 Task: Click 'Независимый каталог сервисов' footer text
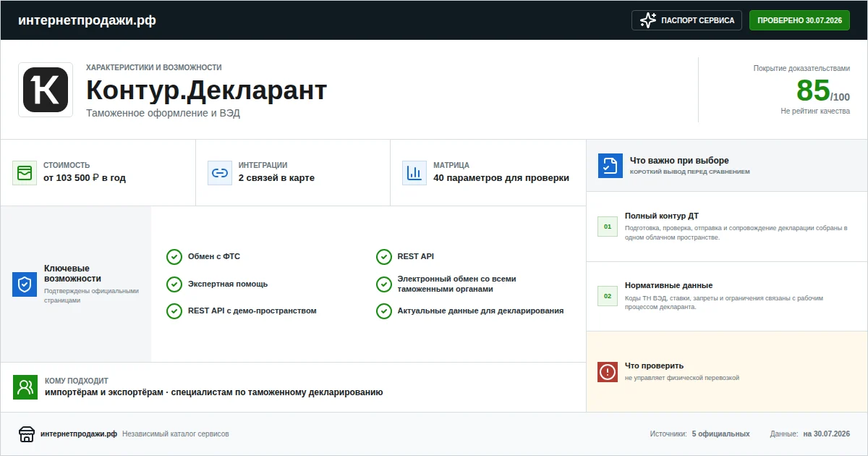pyautogui.click(x=176, y=434)
